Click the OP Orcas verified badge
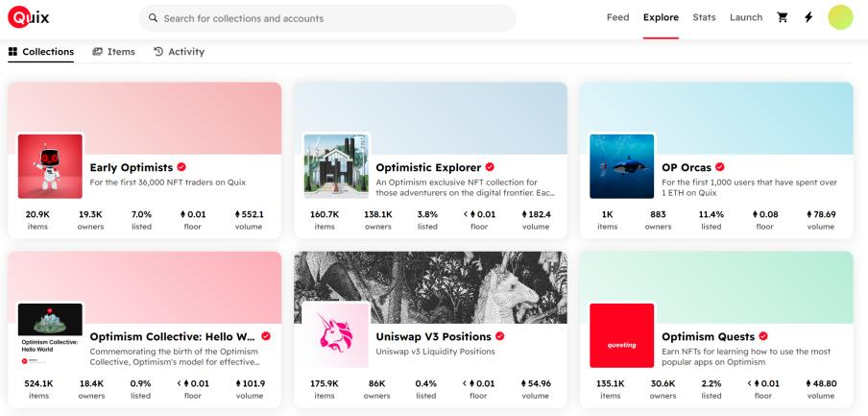 (720, 167)
